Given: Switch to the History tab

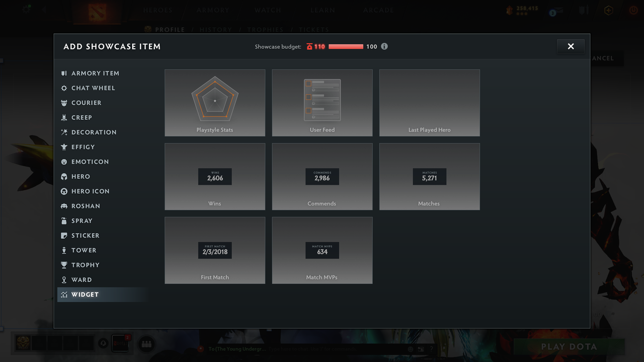Looking at the screenshot, I should (x=215, y=30).
